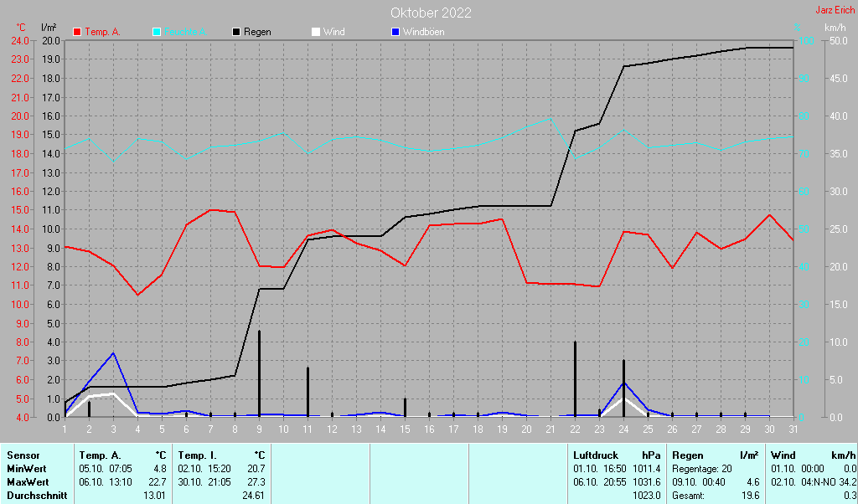Click day 31 on the x-axis
Viewport: 858px width, 504px height.
[x=793, y=428]
